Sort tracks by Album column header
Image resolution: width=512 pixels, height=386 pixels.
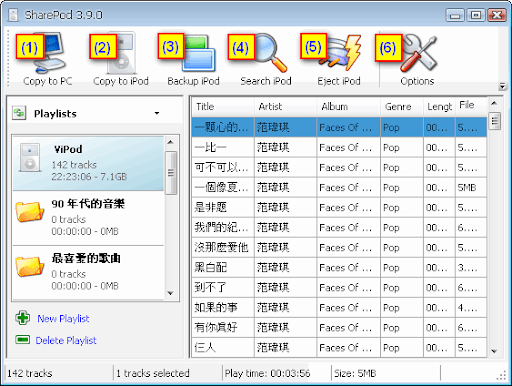[349, 107]
